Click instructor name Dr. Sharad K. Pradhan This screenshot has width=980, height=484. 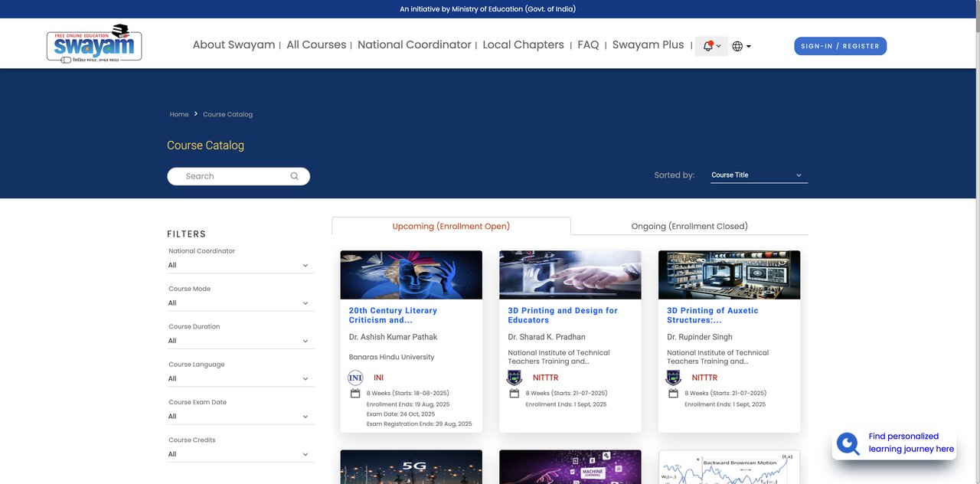click(547, 337)
